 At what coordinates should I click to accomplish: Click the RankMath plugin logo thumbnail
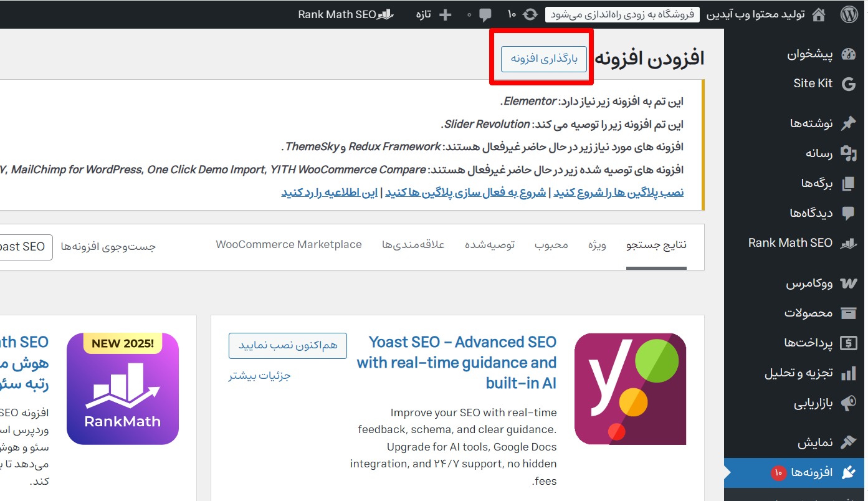123,389
